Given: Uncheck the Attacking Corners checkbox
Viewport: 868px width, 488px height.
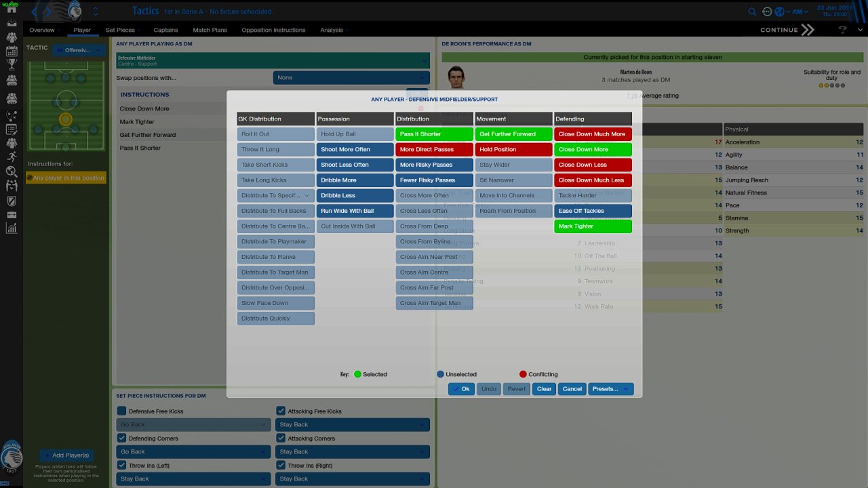Looking at the screenshot, I should [281, 438].
